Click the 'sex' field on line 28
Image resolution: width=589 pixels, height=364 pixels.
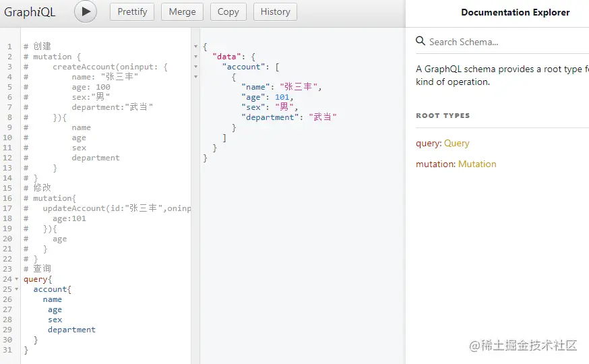pos(55,320)
